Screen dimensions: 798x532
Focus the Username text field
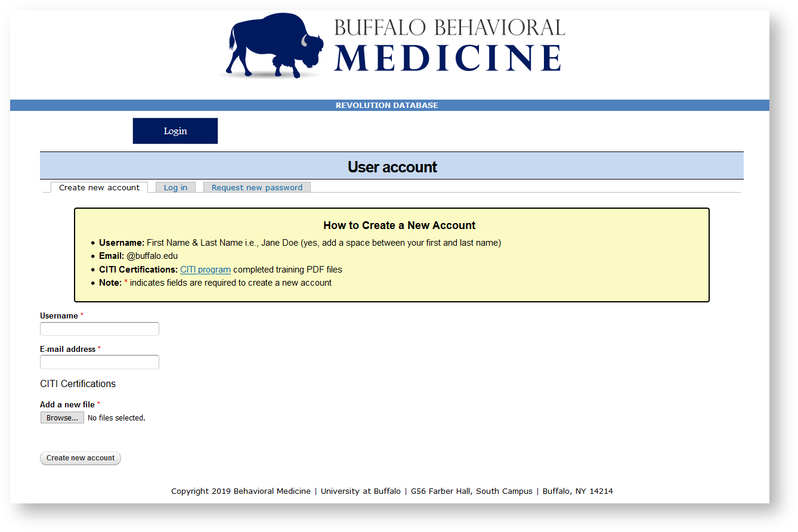coord(100,329)
